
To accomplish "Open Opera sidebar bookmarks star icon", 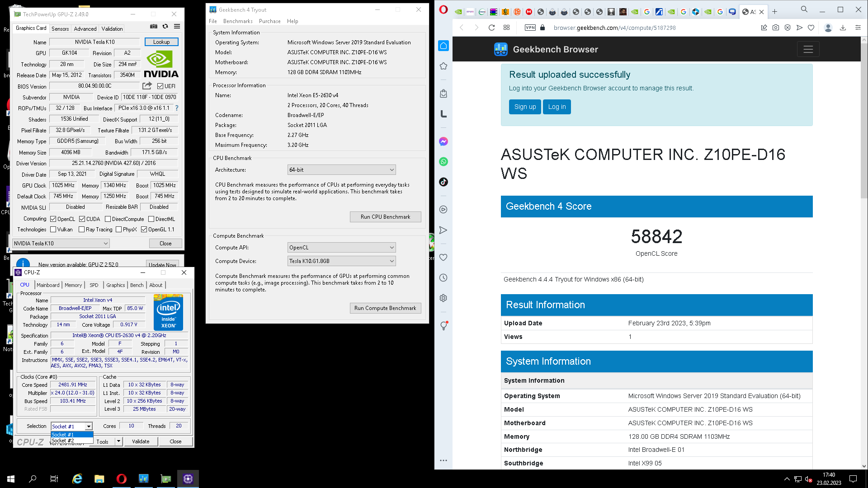I will coord(443,66).
